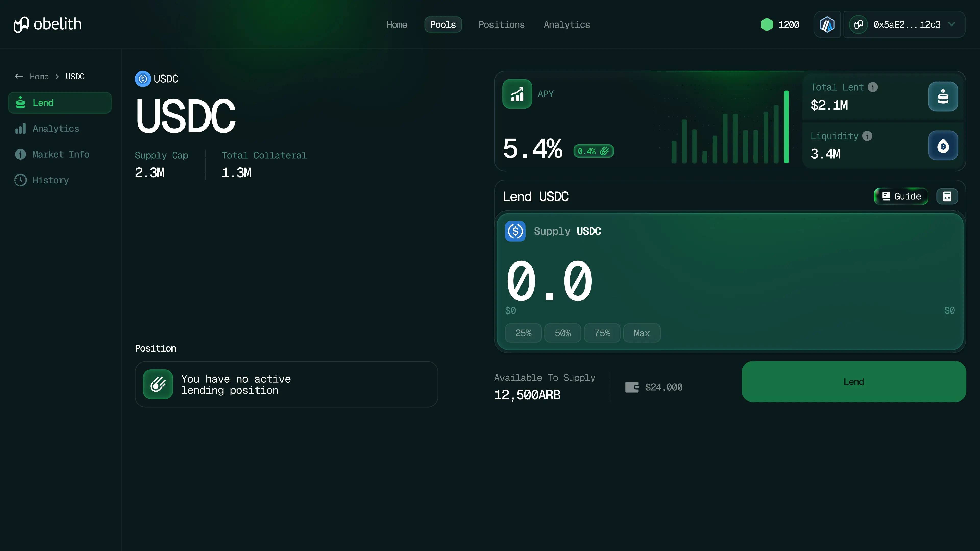
Task: Click the Liquidity droplet icon
Action: [x=943, y=146]
